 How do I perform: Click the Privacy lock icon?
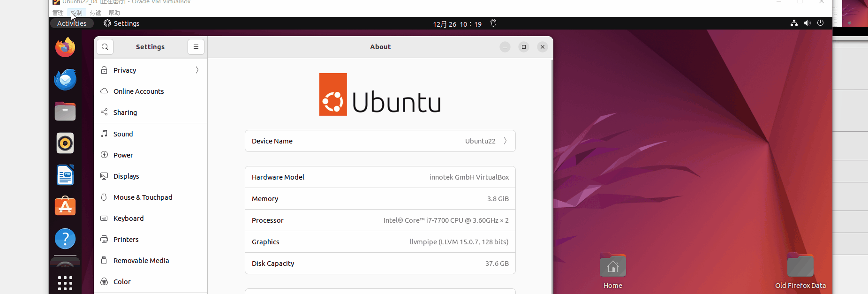pyautogui.click(x=104, y=70)
